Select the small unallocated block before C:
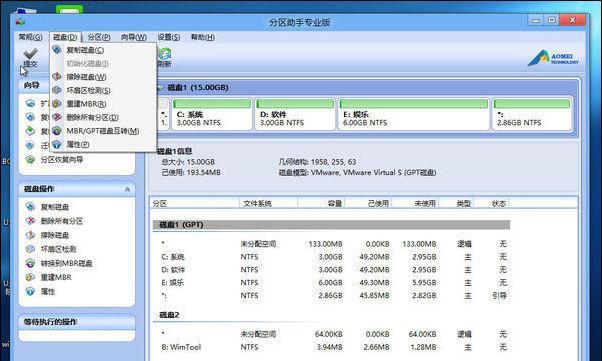The width and height of the screenshot is (602, 361). 164,114
